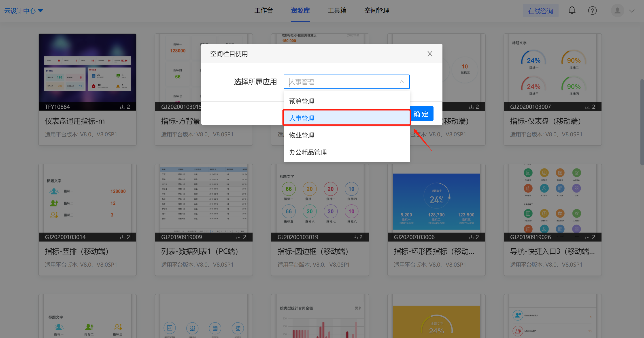This screenshot has height=338, width=644.
Task: Click the download icon on TFY10884
Action: [122, 107]
